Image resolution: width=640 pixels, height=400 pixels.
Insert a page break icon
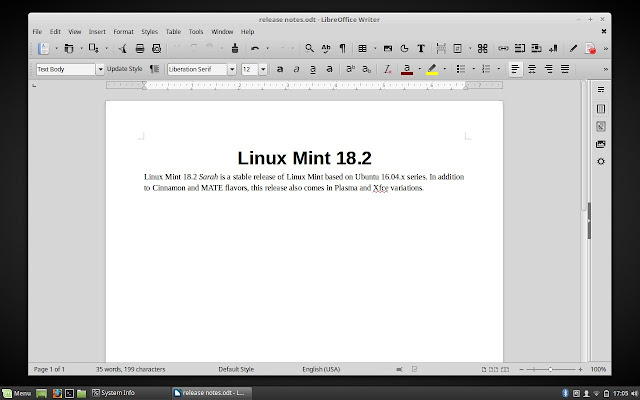tap(441, 49)
